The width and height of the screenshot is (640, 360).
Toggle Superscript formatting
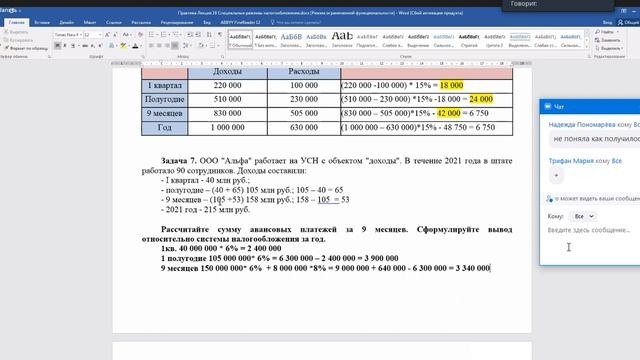click(x=100, y=46)
